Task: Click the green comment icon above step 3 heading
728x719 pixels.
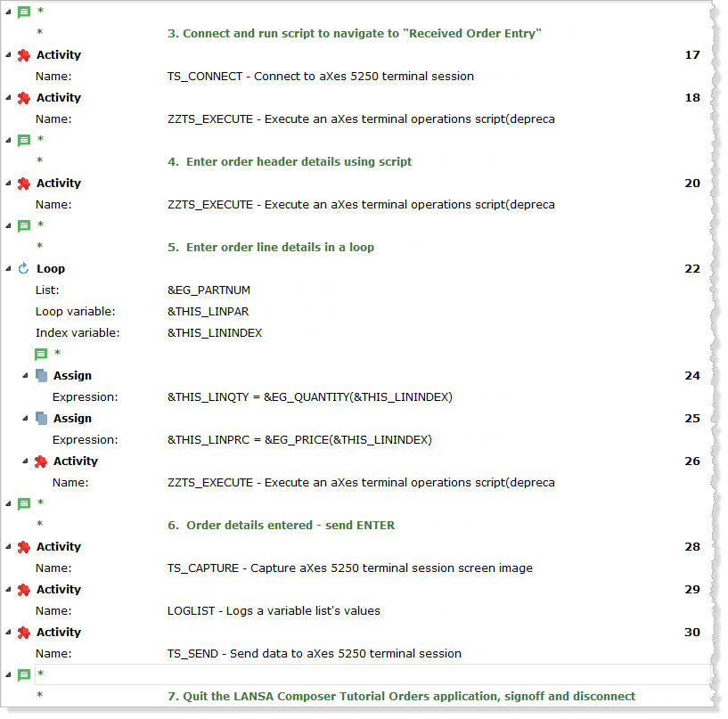Action: (x=24, y=12)
